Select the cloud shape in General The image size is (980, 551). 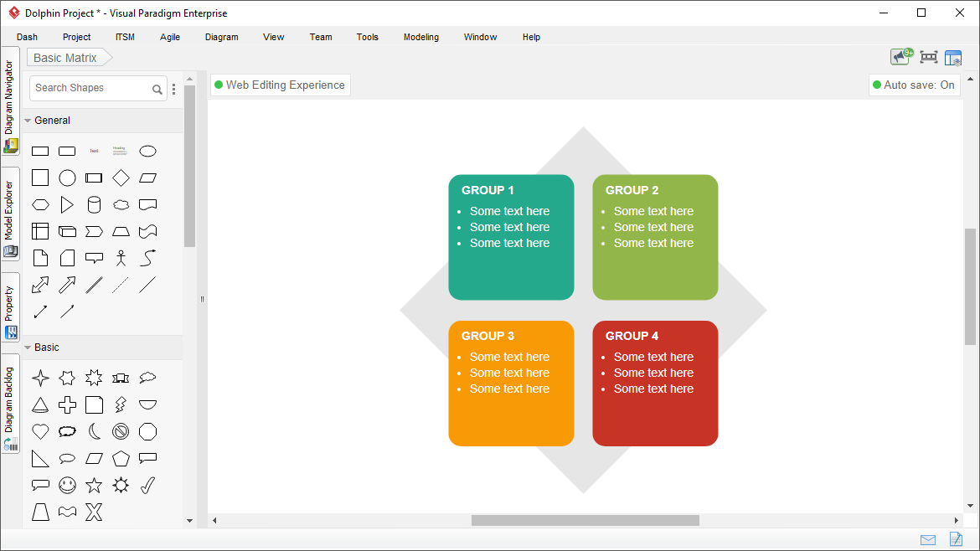pos(121,205)
